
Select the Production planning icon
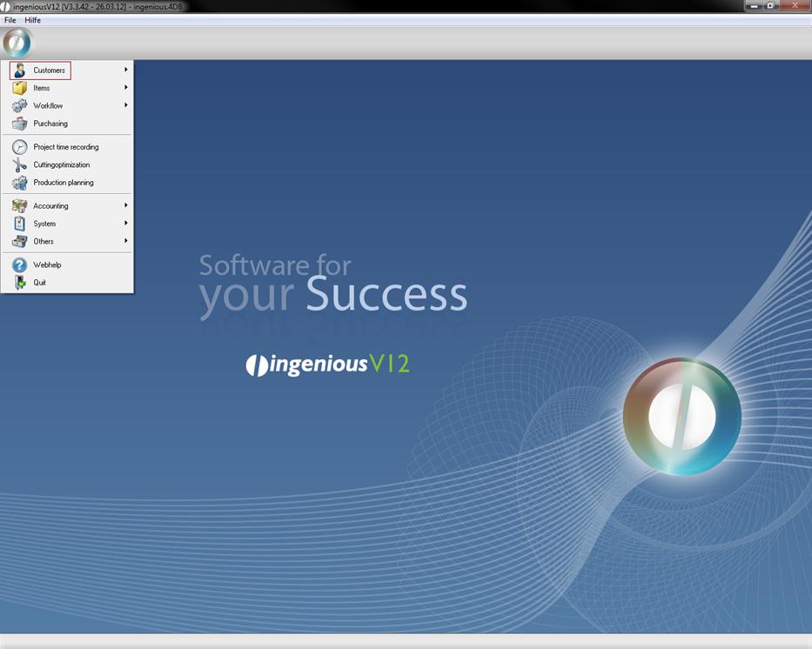19,183
